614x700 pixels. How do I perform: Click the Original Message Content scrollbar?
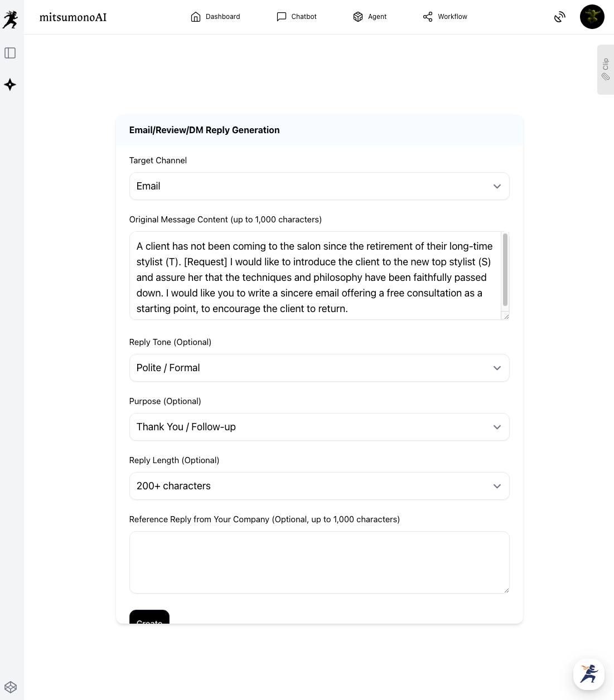(x=505, y=270)
